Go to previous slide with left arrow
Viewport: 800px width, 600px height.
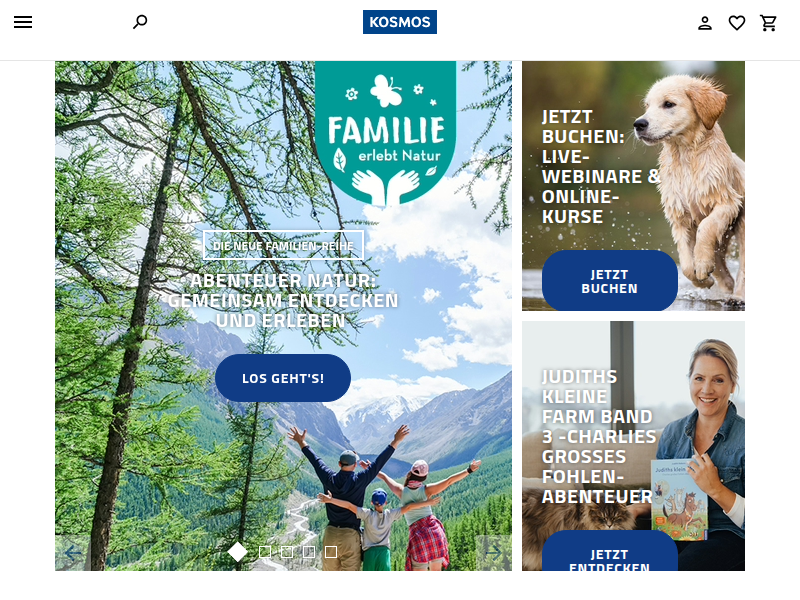pos(73,552)
